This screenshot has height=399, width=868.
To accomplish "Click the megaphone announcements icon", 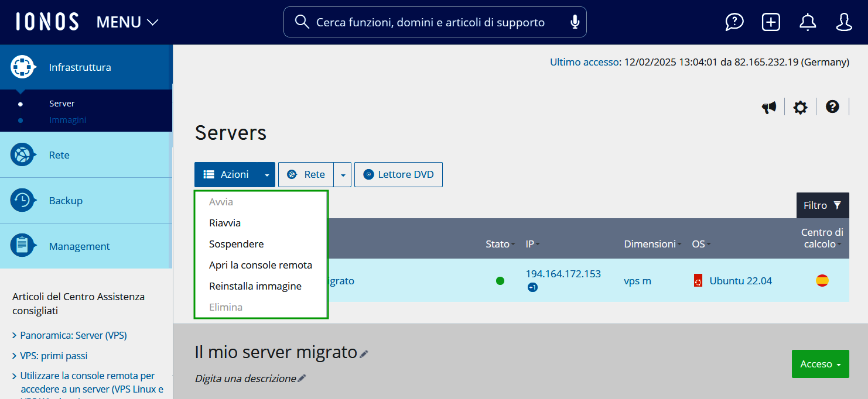I will click(769, 107).
